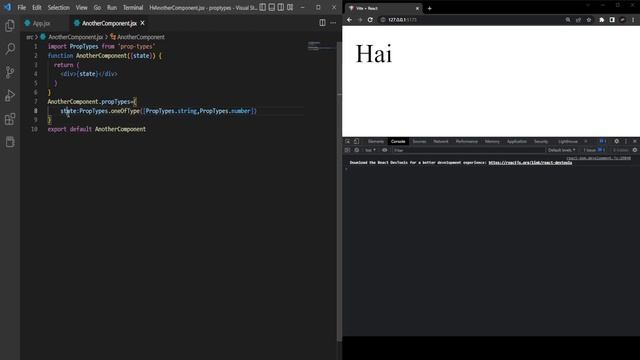Open the Search view in activity bar
Image resolution: width=640 pixels, height=360 pixels.
click(x=10, y=49)
